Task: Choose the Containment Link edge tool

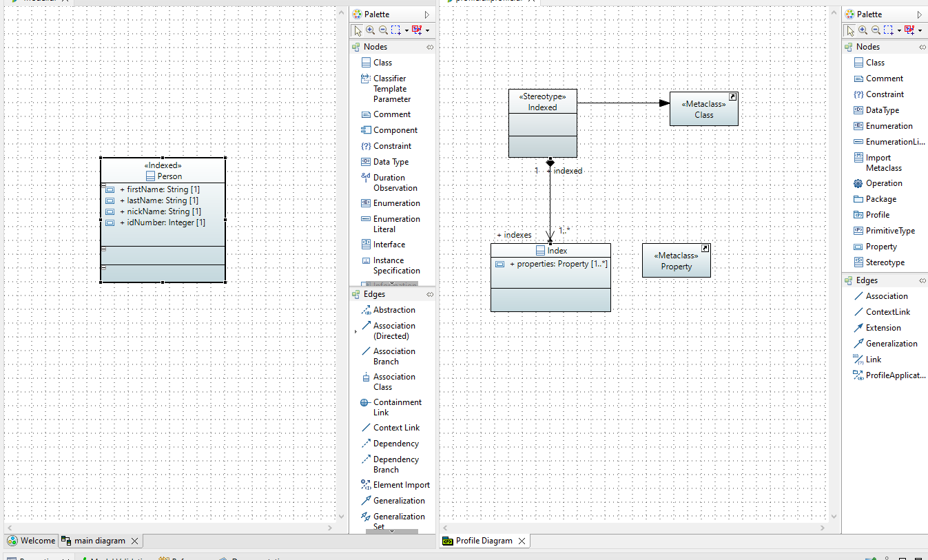Action: point(397,407)
